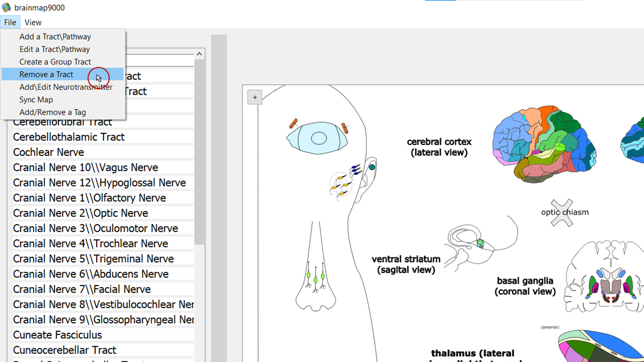Viewport: 644px width, 362px height.
Task: Click the tract list vertical scrollbar thumb
Action: point(199,151)
